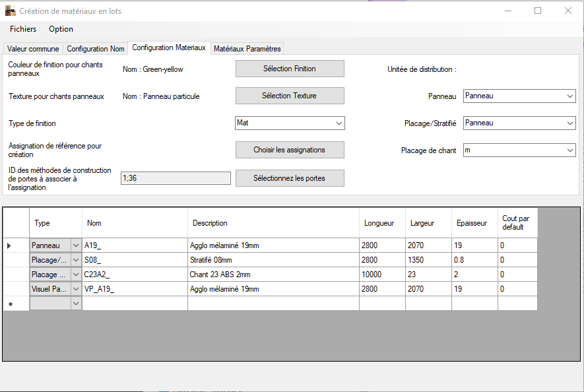Click the 10000 length cell

[383, 275]
